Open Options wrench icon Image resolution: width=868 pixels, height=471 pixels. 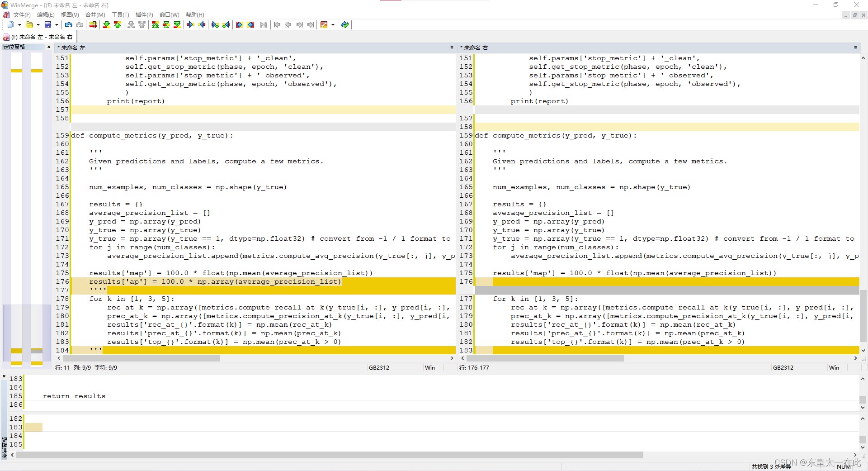point(324,25)
